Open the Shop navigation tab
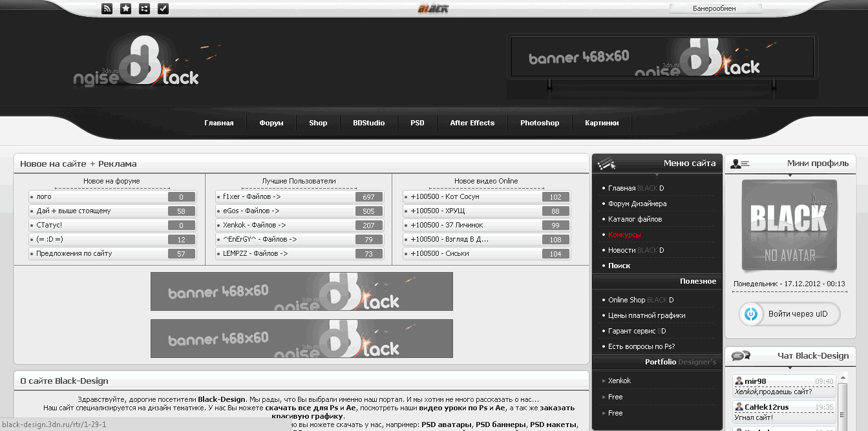The height and width of the screenshot is (431, 868). (318, 123)
